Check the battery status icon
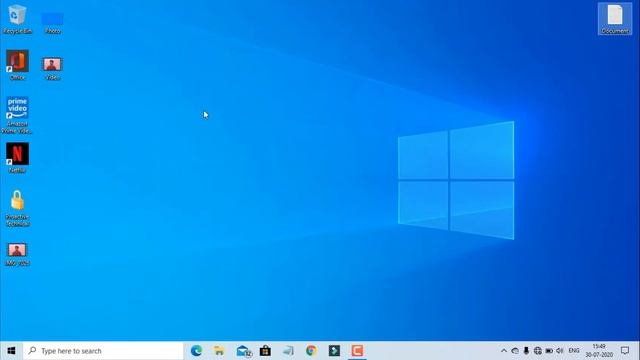The height and width of the screenshot is (360, 640). point(549,351)
